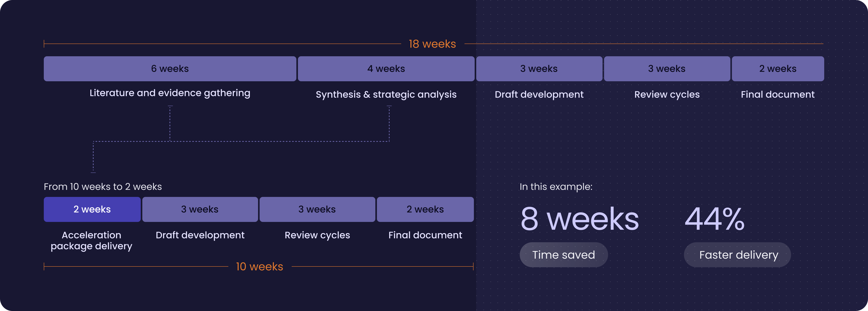Click bottom 3 weeks Review cycles bar
The width and height of the screenshot is (868, 311).
pos(317,209)
